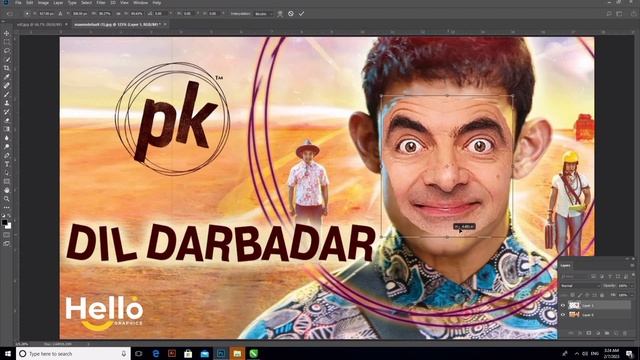Screen dimensions: 640x360
Task: Select the Brush tool
Action: click(7, 94)
